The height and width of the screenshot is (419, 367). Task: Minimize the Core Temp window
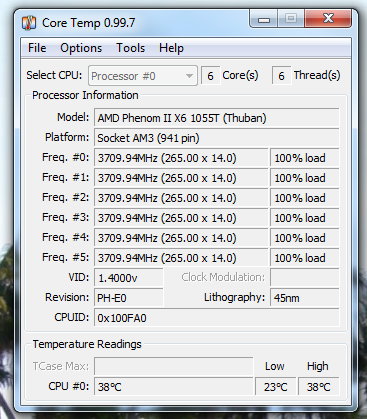click(264, 19)
